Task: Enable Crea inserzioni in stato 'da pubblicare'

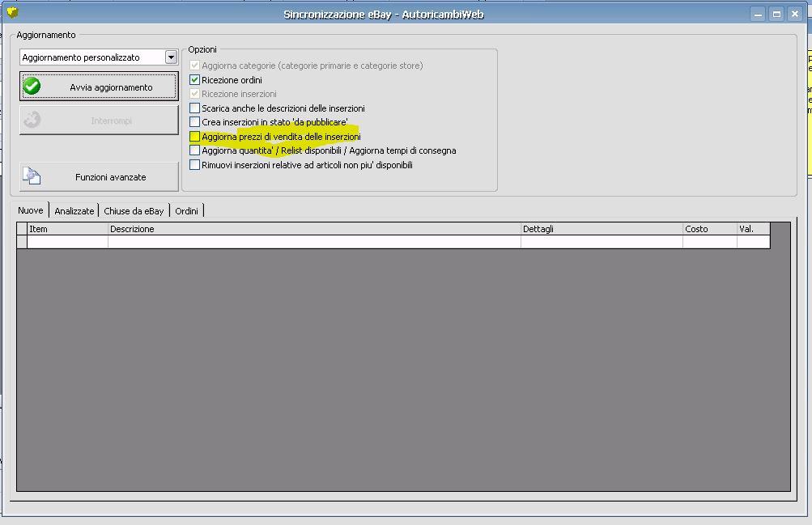Action: 195,122
